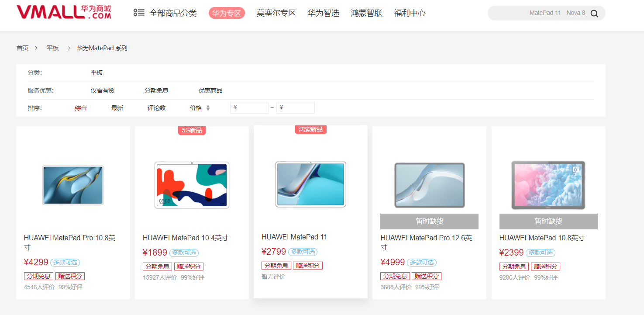Click 3688人评价 review count
Screen dimensions: 644x315
[x=396, y=287]
